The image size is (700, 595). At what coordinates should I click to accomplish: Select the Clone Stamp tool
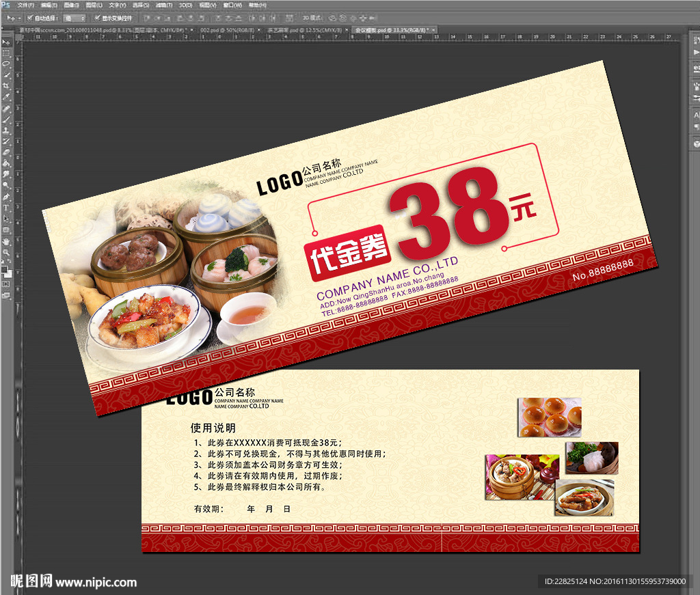point(6,130)
